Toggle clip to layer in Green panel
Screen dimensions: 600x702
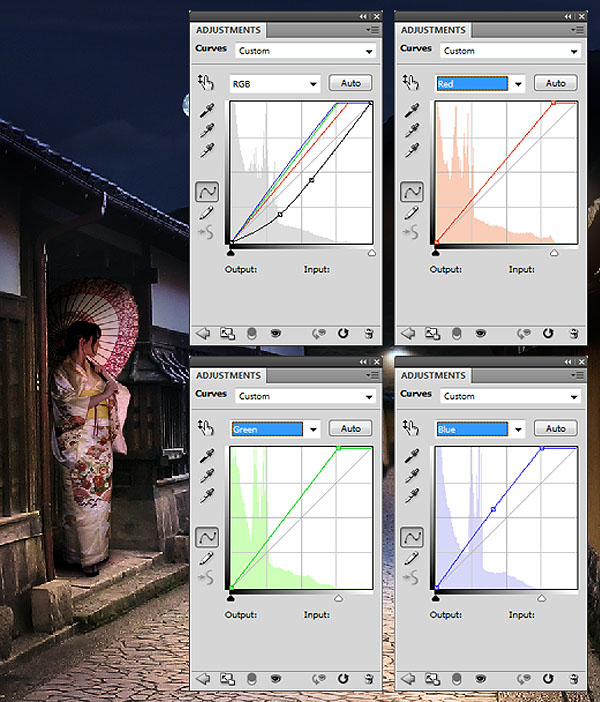coord(252,679)
